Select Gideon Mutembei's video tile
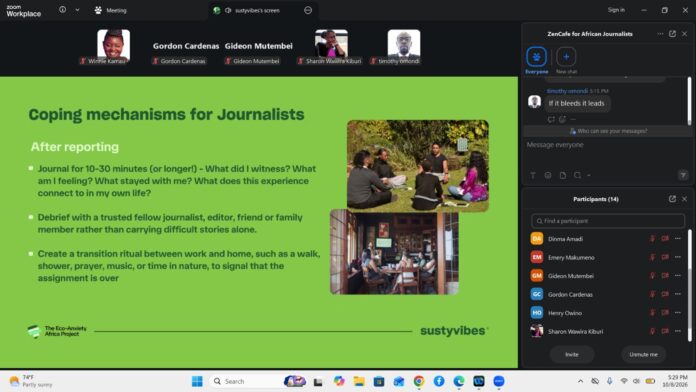 [258, 46]
